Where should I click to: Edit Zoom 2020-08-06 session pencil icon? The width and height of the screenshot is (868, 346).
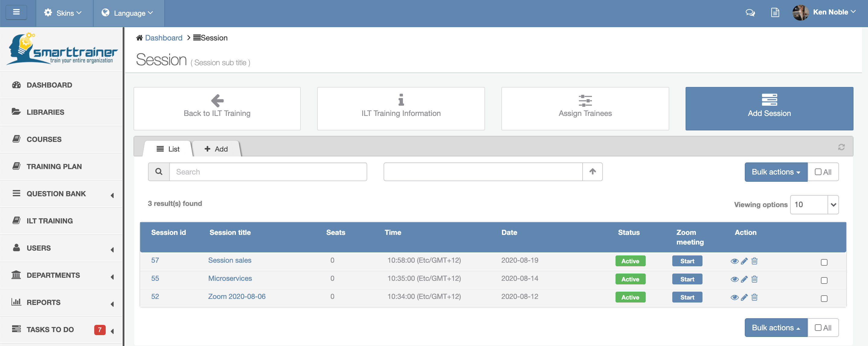744,297
